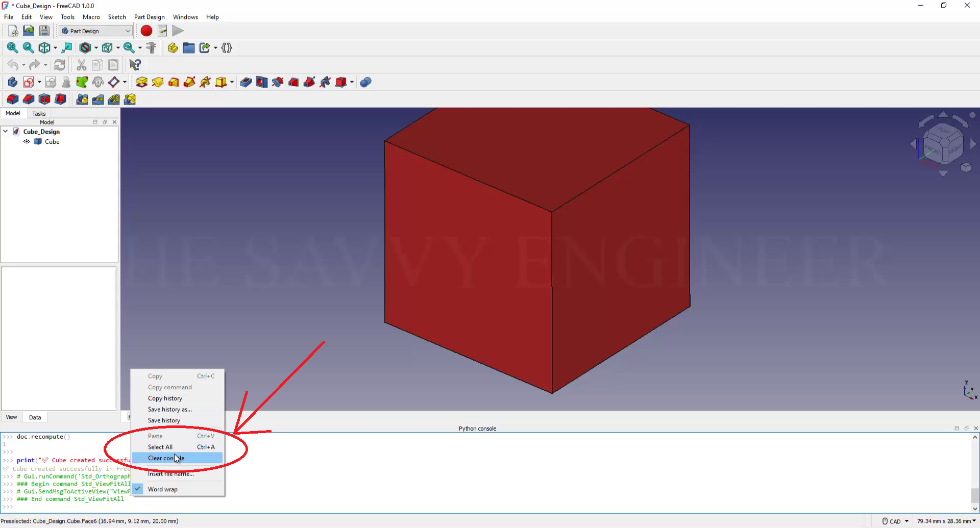This screenshot has height=528, width=980.
Task: Click the Boolean operation icon
Action: click(365, 82)
